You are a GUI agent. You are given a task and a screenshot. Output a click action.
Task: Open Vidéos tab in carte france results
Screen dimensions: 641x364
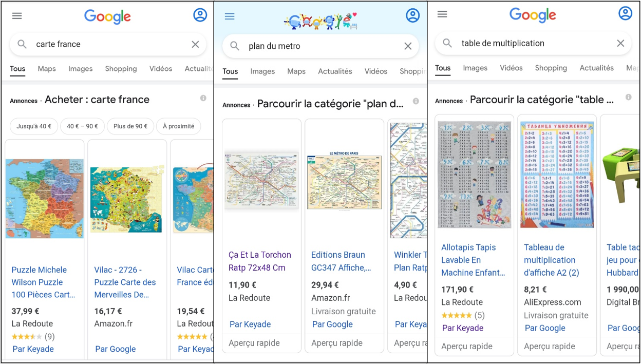[x=161, y=69]
